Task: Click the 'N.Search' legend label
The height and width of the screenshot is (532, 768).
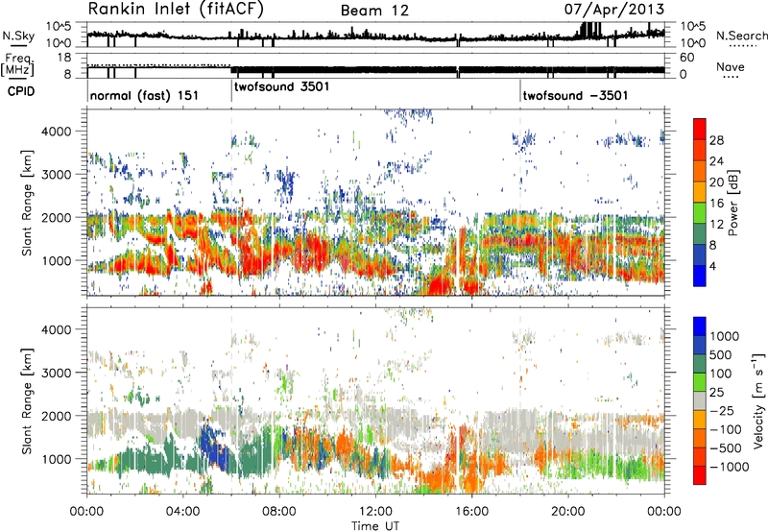Action: [x=742, y=36]
